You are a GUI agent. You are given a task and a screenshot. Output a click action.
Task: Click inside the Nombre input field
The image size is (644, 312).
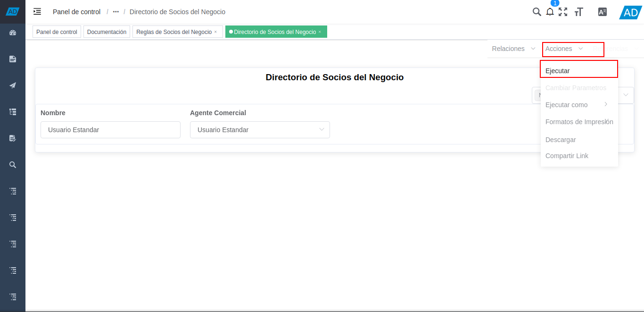pyautogui.click(x=110, y=129)
